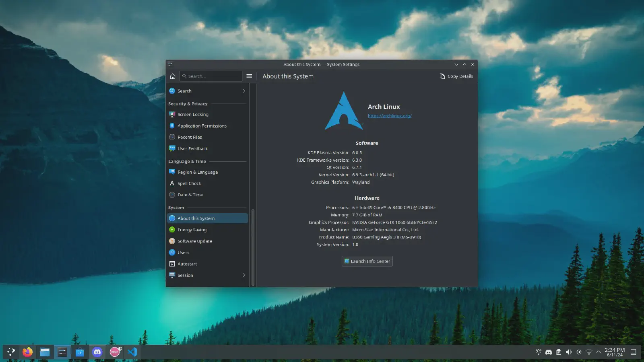This screenshot has width=644, height=362.
Task: Open Dolphin file manager from taskbar
Action: tap(45, 352)
